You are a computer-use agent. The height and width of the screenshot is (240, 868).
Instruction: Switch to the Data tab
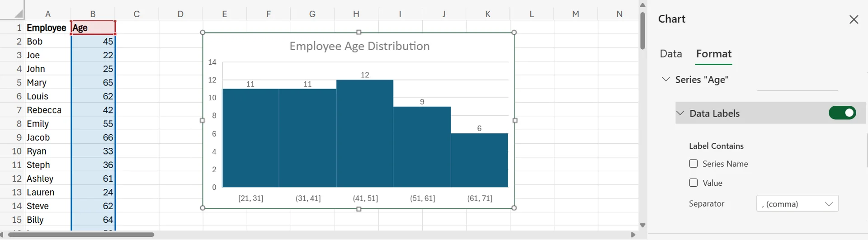671,54
